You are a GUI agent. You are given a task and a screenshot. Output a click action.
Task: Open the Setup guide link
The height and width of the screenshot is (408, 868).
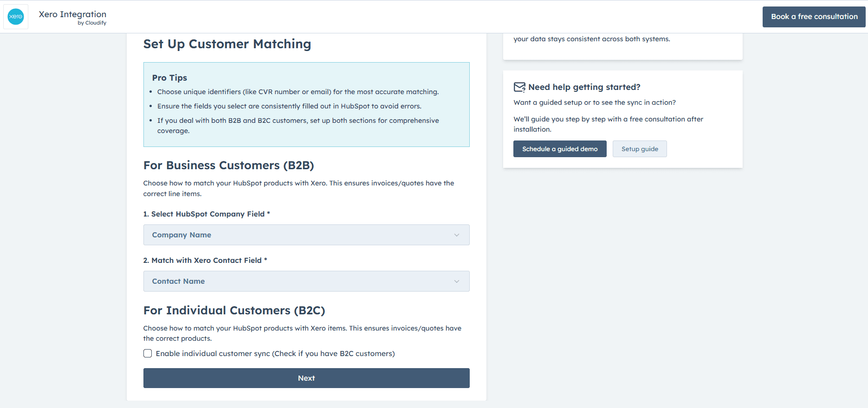(x=640, y=149)
